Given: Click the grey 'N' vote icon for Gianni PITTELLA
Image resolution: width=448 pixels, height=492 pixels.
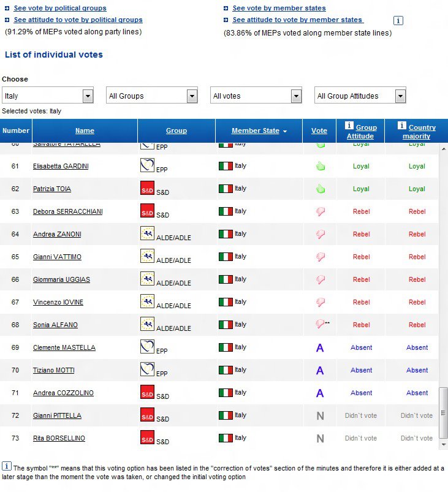Looking at the screenshot, I should [x=320, y=416].
